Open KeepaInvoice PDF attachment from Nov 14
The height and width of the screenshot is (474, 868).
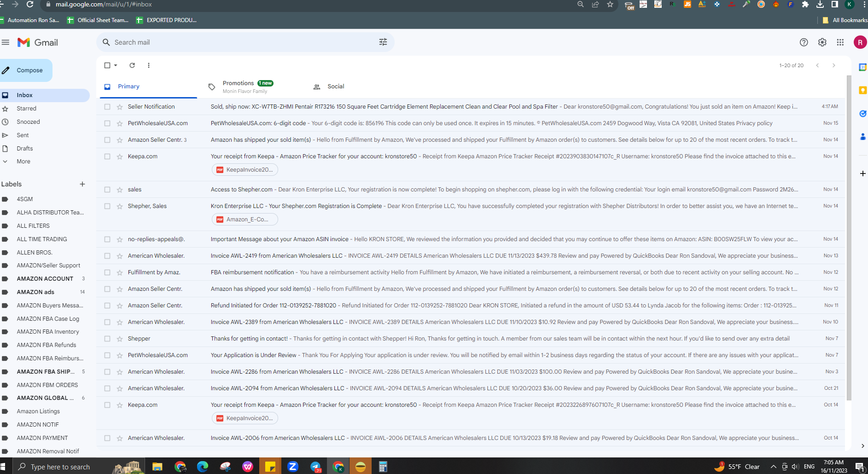pos(245,170)
